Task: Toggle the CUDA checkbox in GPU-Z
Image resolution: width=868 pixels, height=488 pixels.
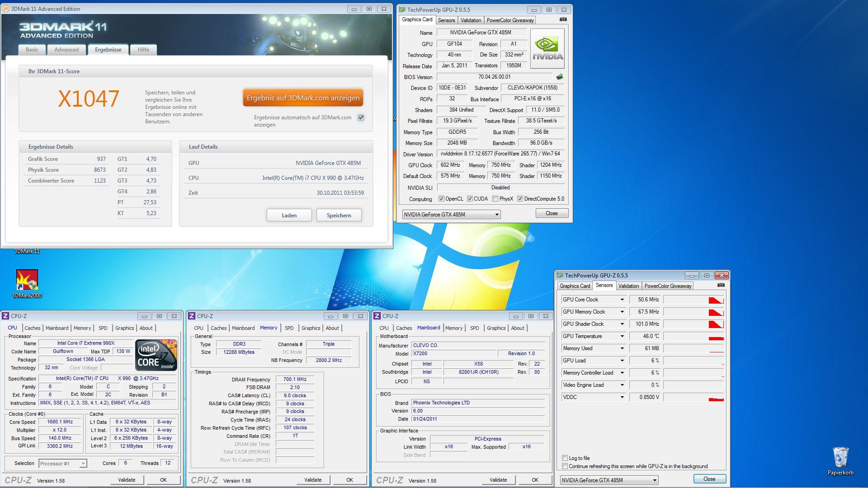Action: (x=470, y=199)
